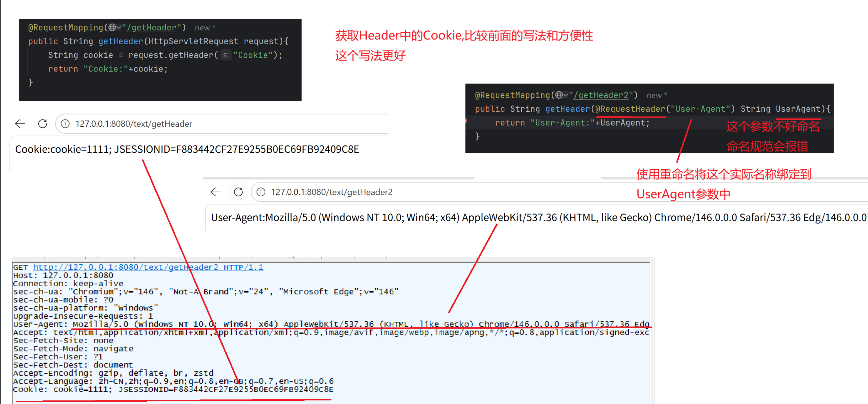This screenshot has height=404, width=868.
Task: Click back arrow in getHeader2 browser
Action: (x=216, y=192)
